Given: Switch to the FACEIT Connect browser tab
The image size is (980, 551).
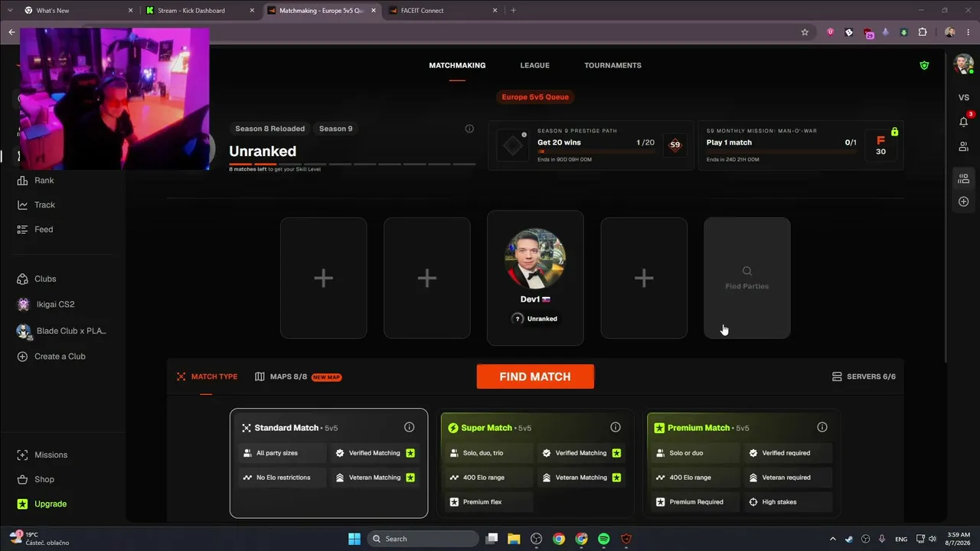Looking at the screenshot, I should click(x=444, y=11).
